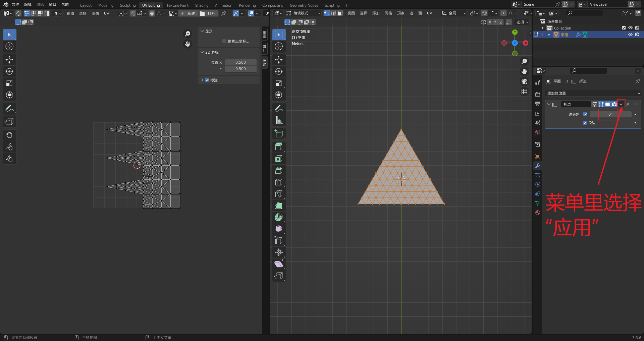Collapse the 拆边 modifier panel
644x341 pixels.
click(x=549, y=104)
